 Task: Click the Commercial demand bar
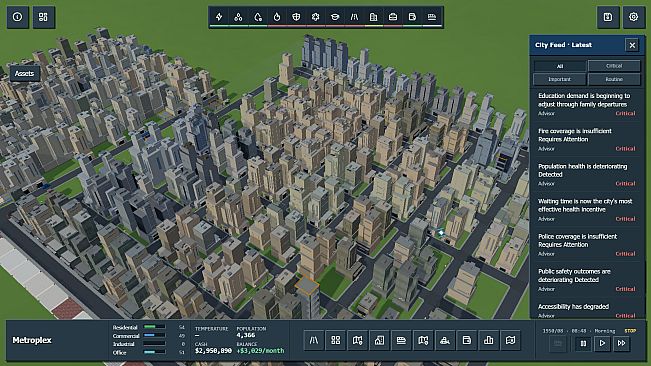tap(154, 336)
